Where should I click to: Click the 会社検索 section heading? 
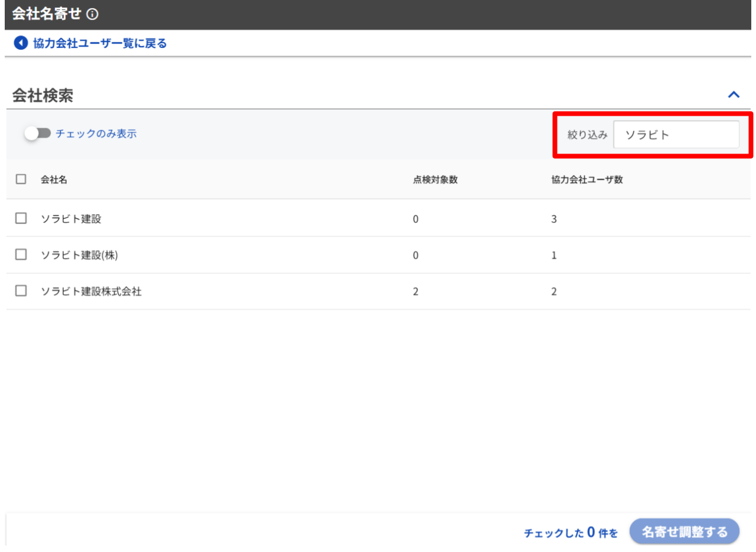click(x=43, y=96)
